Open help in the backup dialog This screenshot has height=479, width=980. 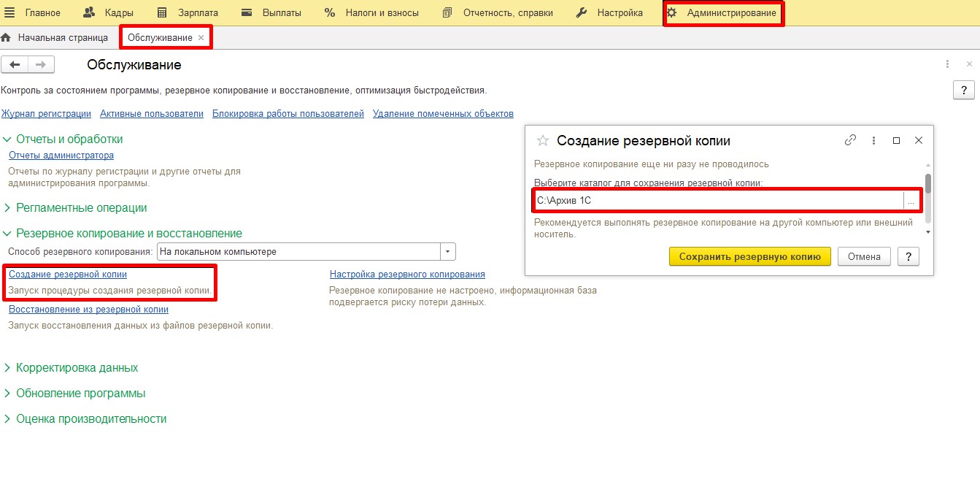(908, 256)
